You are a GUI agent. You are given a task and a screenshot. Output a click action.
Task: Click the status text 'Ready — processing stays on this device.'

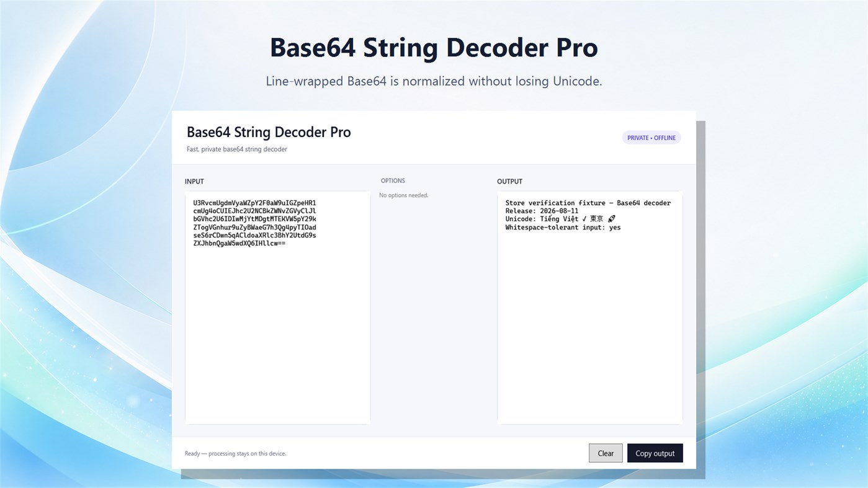[x=235, y=454]
